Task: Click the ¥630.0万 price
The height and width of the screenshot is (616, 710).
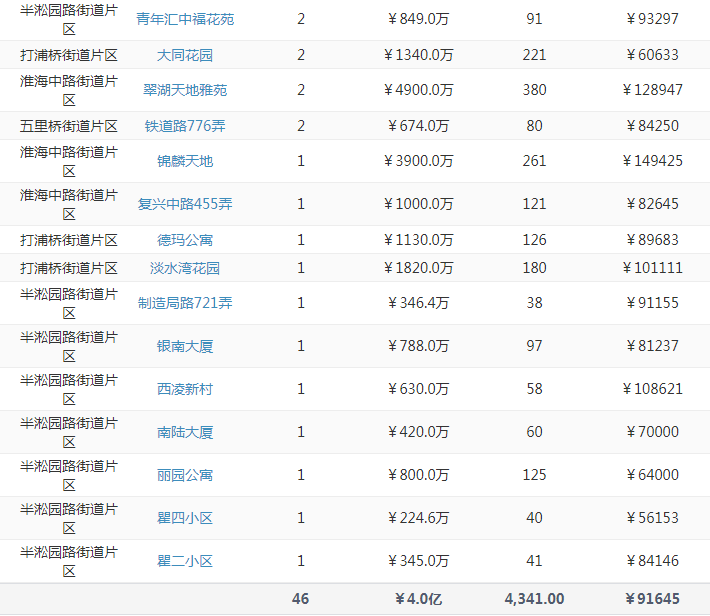Action: pos(418,389)
